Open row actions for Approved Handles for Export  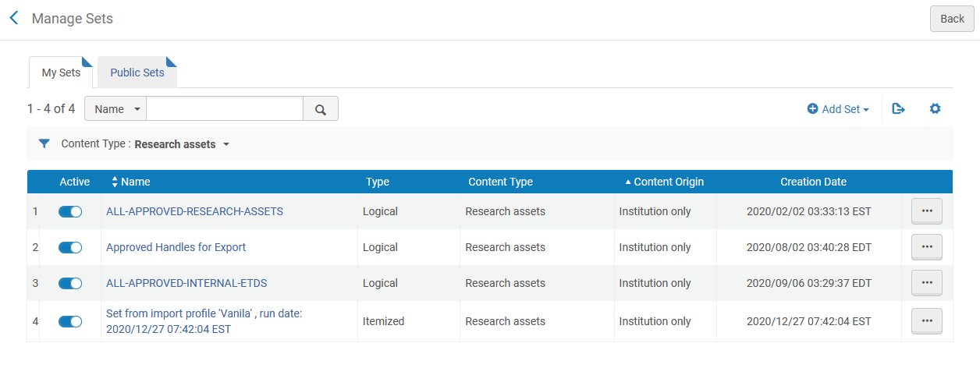927,247
